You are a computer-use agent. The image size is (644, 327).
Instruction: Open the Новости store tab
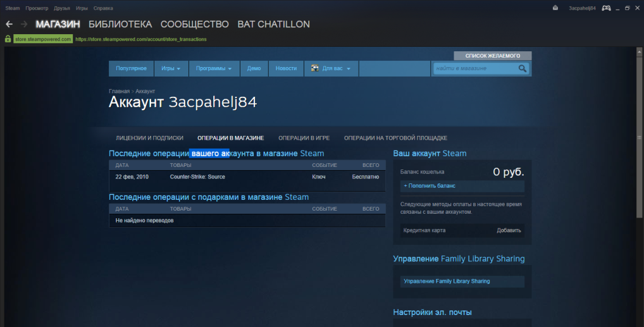[x=286, y=68]
